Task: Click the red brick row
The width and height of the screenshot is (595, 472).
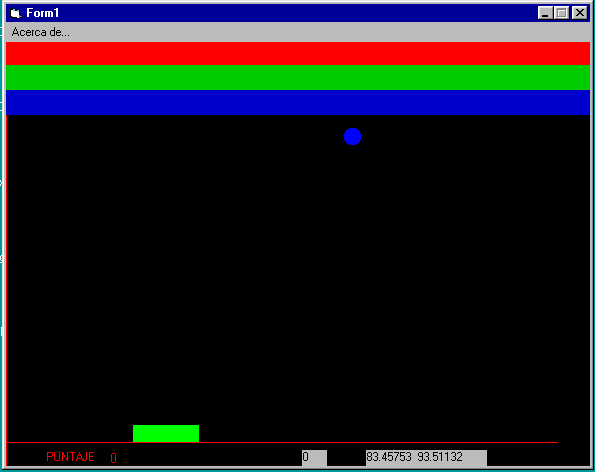Action: (x=298, y=53)
